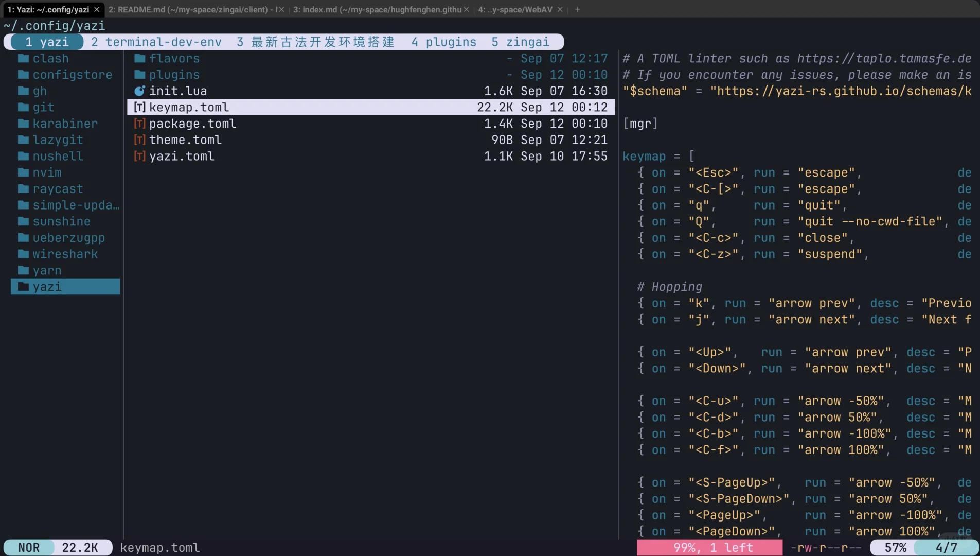Click the 57% position indicator
This screenshot has height=556, width=980.
coord(896,547)
